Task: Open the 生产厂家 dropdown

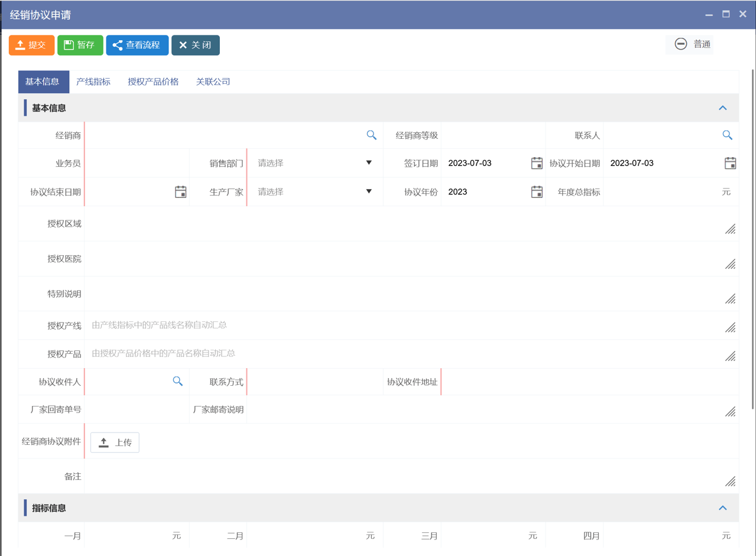Action: click(314, 192)
